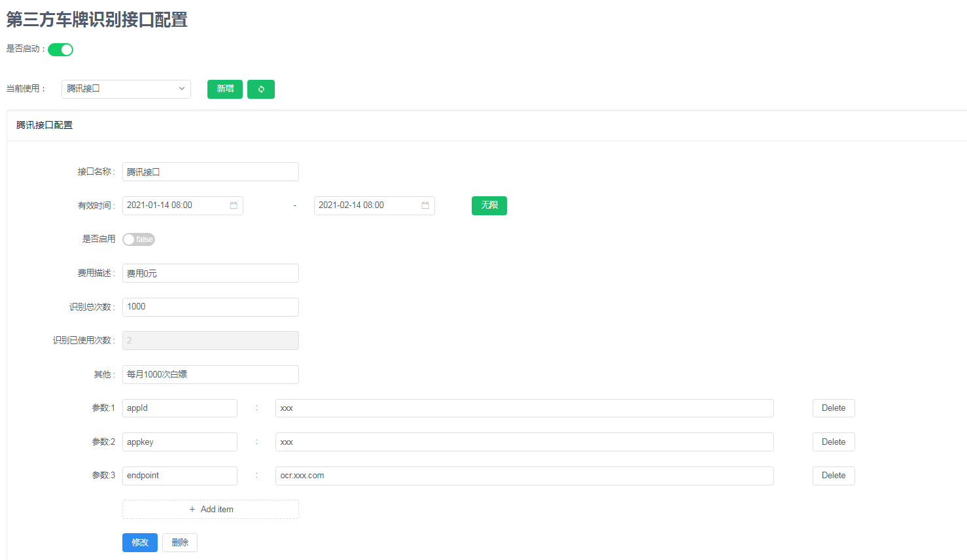Viewport: 967px width, 560px height.
Task: Click the 参数:3 label
Action: click(x=103, y=476)
